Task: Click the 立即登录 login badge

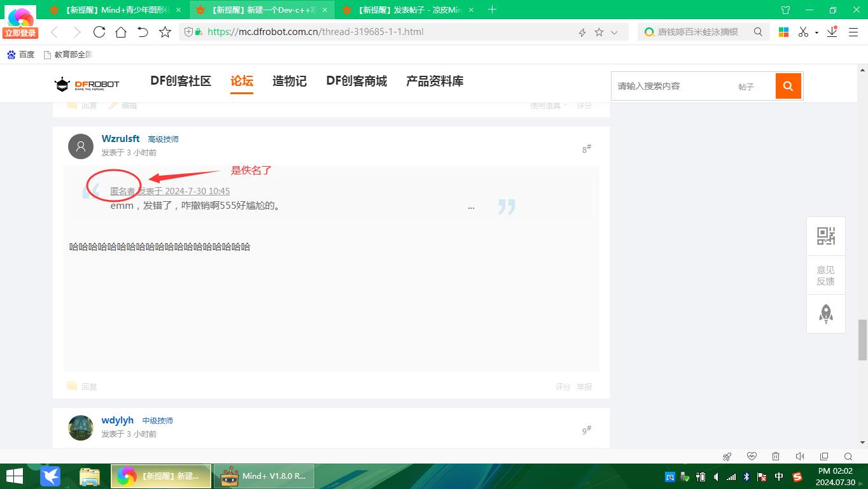Action: (x=20, y=33)
